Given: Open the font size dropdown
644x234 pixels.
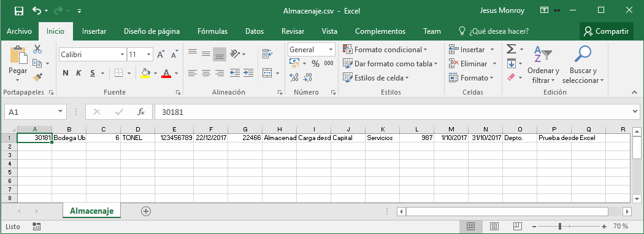Looking at the screenshot, I should coord(148,54).
